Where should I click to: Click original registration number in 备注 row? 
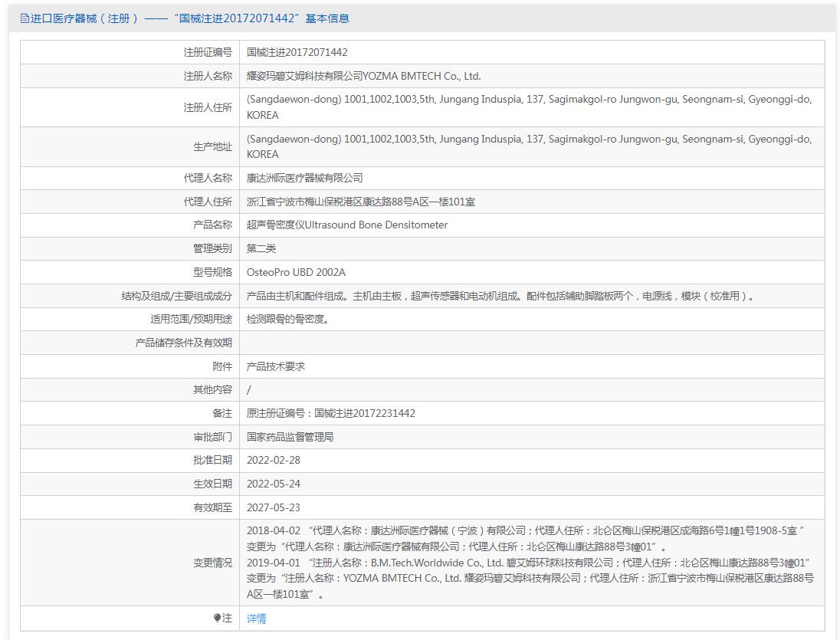[x=330, y=413]
